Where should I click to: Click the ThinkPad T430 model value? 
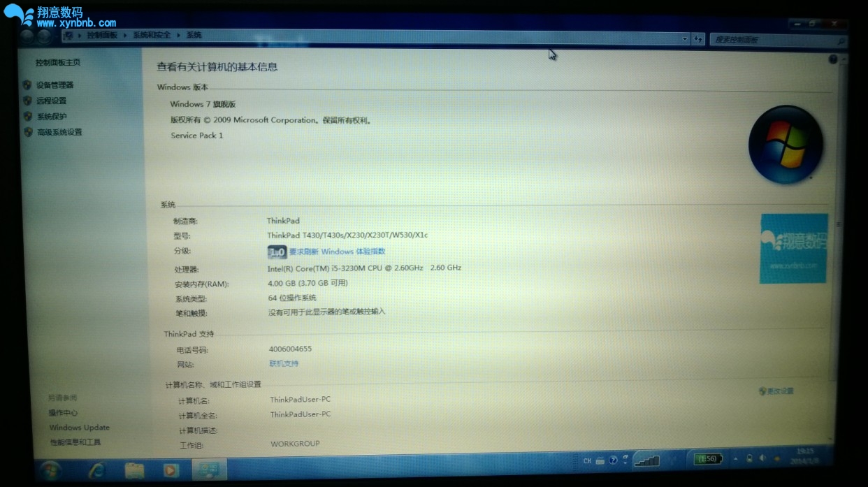pos(347,235)
